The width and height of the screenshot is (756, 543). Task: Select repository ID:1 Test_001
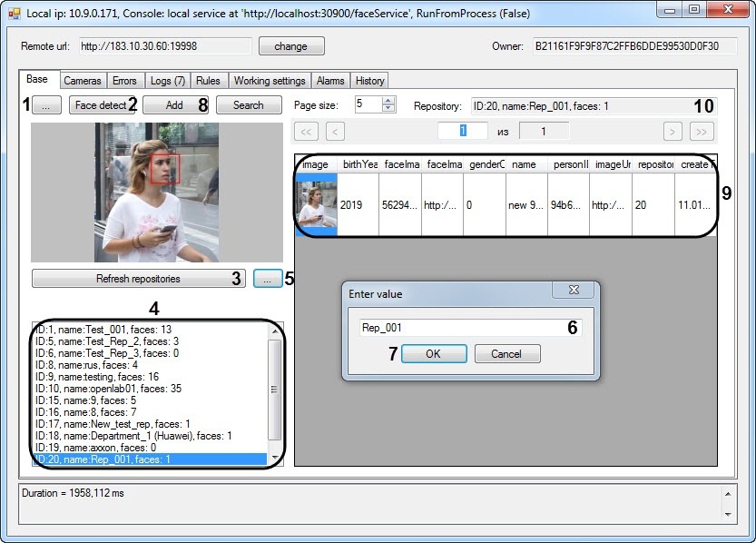[150, 330]
